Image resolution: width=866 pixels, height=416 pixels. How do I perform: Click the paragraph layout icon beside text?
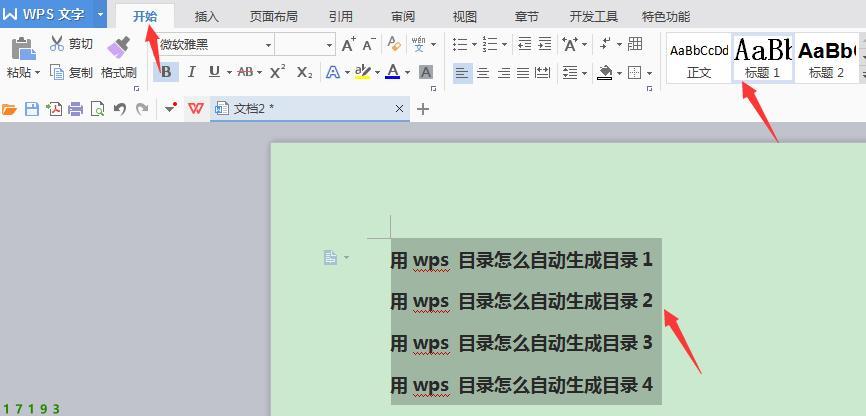pos(330,257)
